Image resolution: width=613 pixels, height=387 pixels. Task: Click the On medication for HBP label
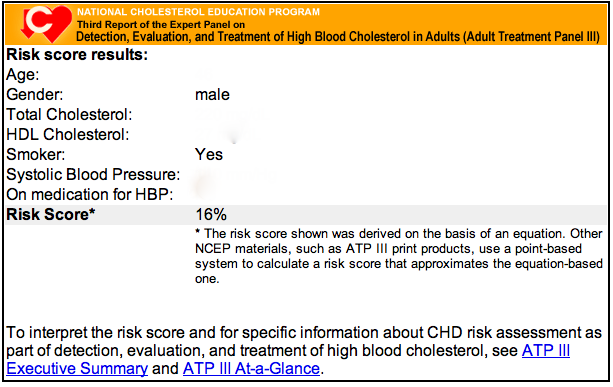coord(90,194)
